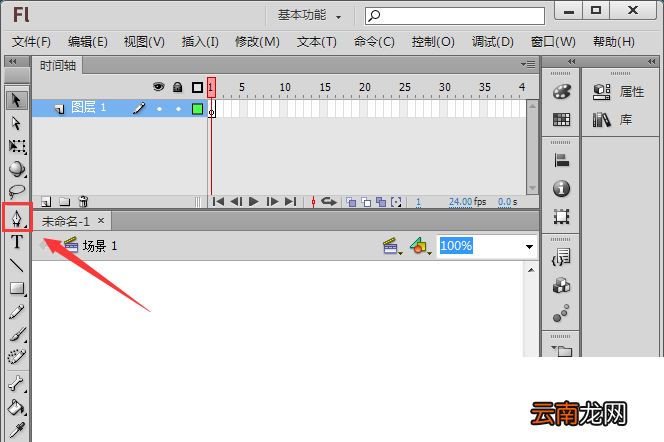
Task: Click the search input field
Action: point(455,16)
